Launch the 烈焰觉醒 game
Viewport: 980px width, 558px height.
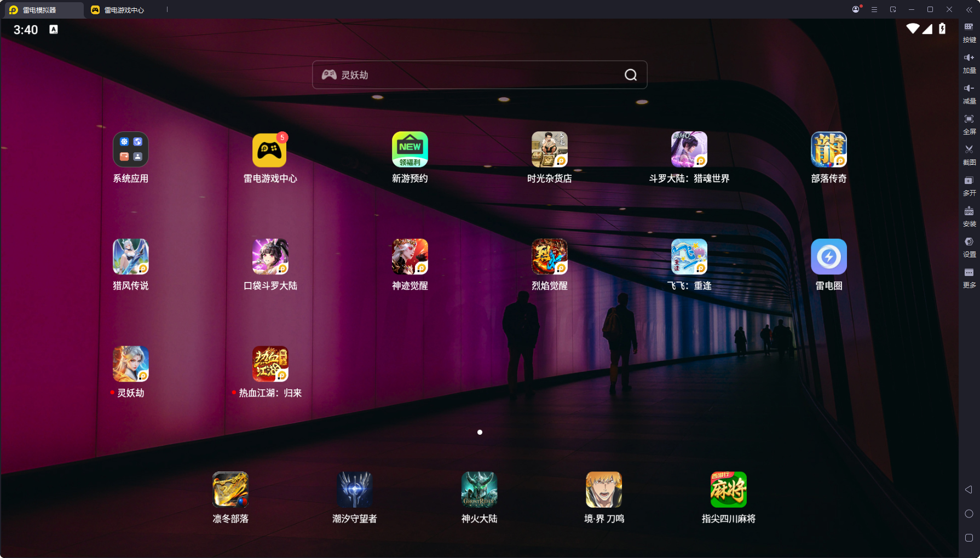click(549, 257)
